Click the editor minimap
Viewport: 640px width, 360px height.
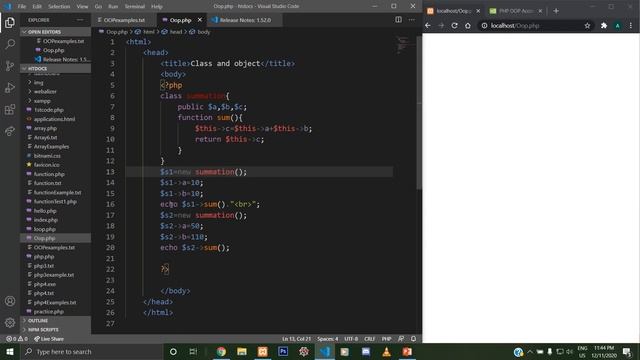click(403, 45)
